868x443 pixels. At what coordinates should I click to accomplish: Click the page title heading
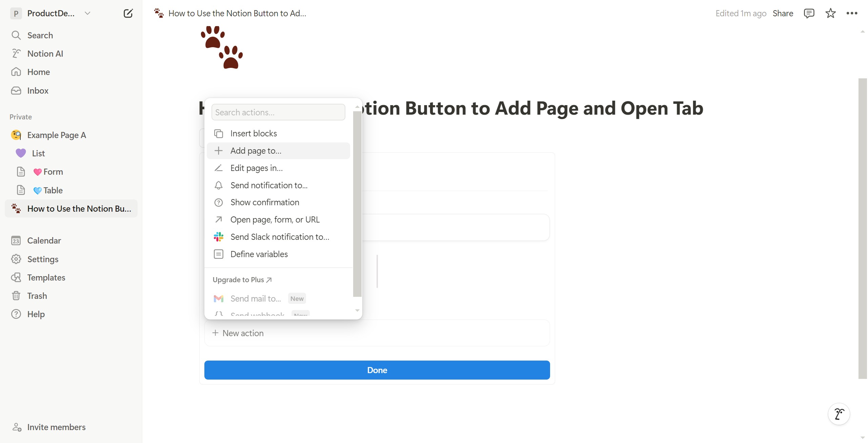point(451,108)
